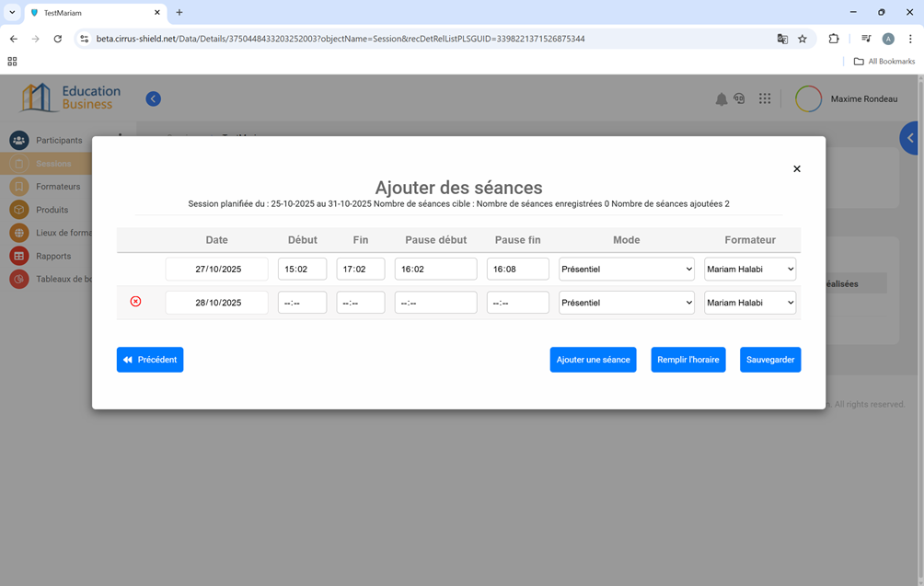Open the Rapports sidebar item
The height and width of the screenshot is (586, 924).
[53, 256]
